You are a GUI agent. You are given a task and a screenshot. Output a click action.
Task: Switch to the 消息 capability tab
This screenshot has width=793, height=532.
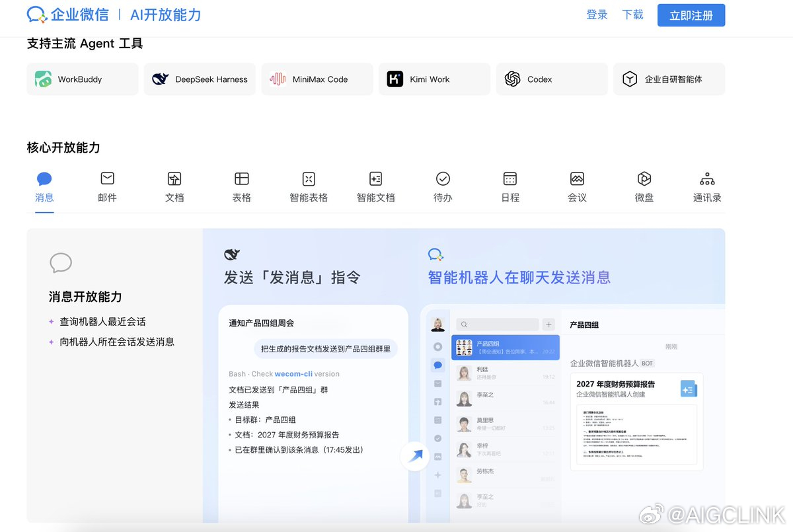44,188
